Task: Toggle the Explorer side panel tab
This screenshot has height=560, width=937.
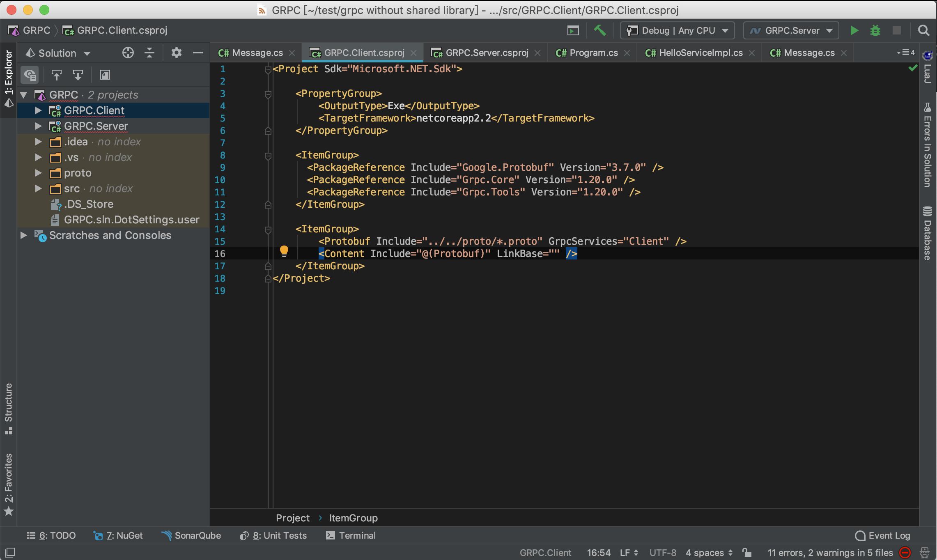Action: (9, 79)
